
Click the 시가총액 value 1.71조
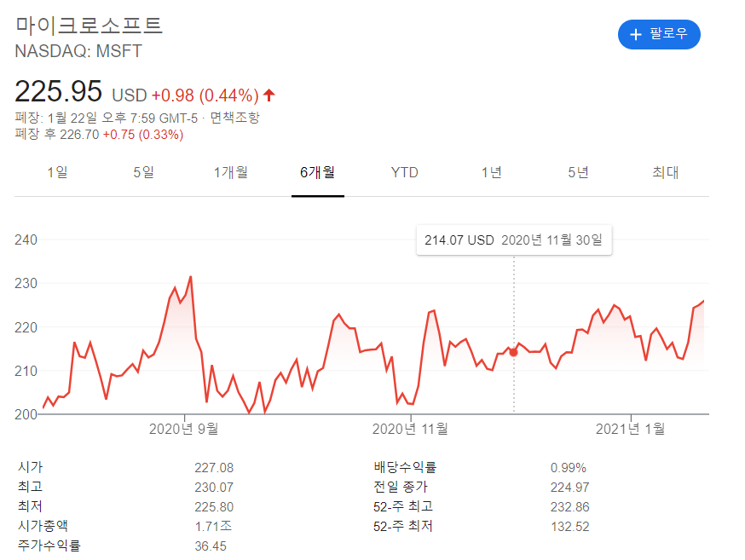[213, 526]
